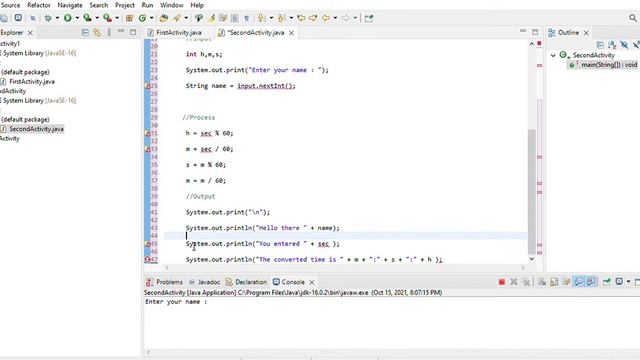Open the New Java Class dropdown arrow
Screen dimensions: 640x360
[x=151, y=18]
